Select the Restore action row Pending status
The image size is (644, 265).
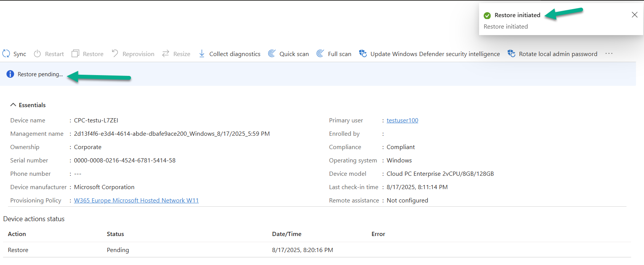[x=118, y=250]
